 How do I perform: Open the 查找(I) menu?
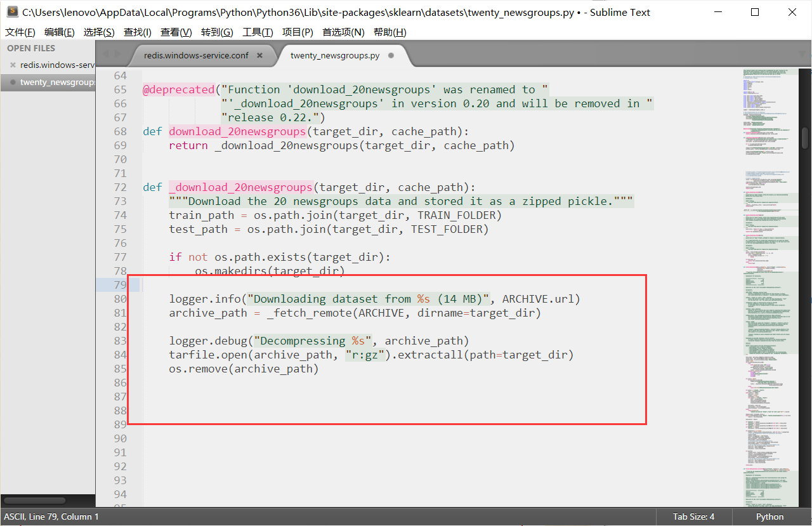[137, 32]
